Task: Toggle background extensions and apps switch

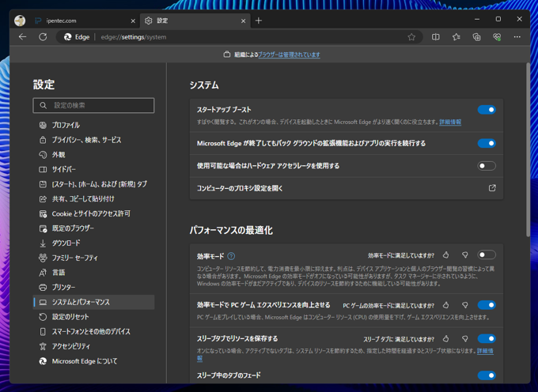Action: point(487,143)
